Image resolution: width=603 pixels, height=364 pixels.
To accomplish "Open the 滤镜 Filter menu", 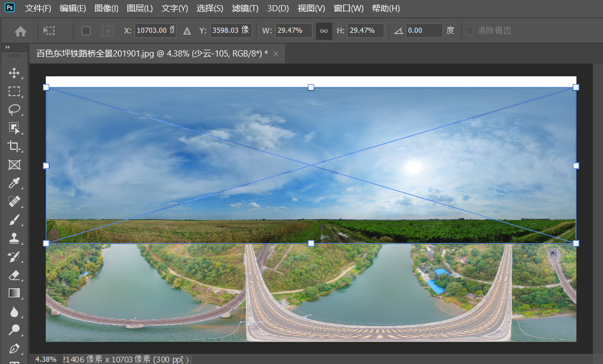I will point(245,8).
